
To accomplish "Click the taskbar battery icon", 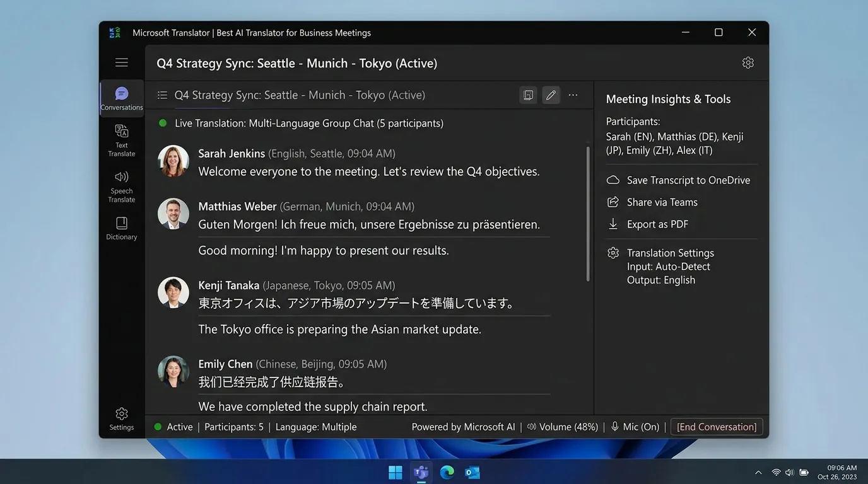I will click(804, 473).
